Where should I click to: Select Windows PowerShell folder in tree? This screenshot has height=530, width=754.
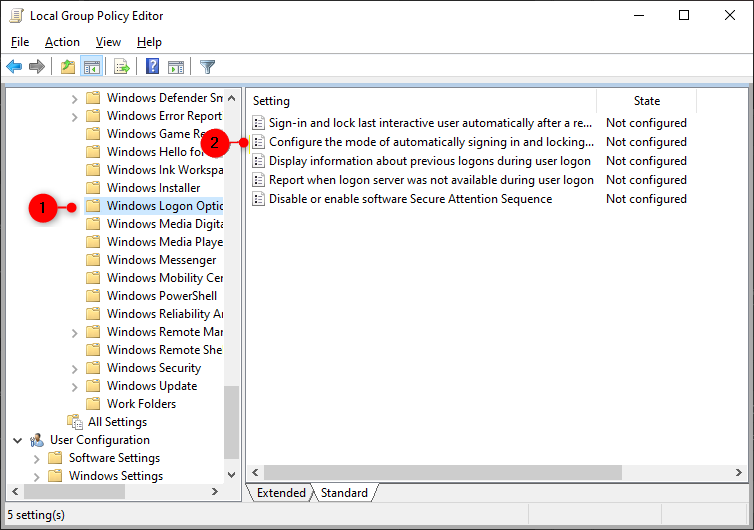(x=161, y=296)
